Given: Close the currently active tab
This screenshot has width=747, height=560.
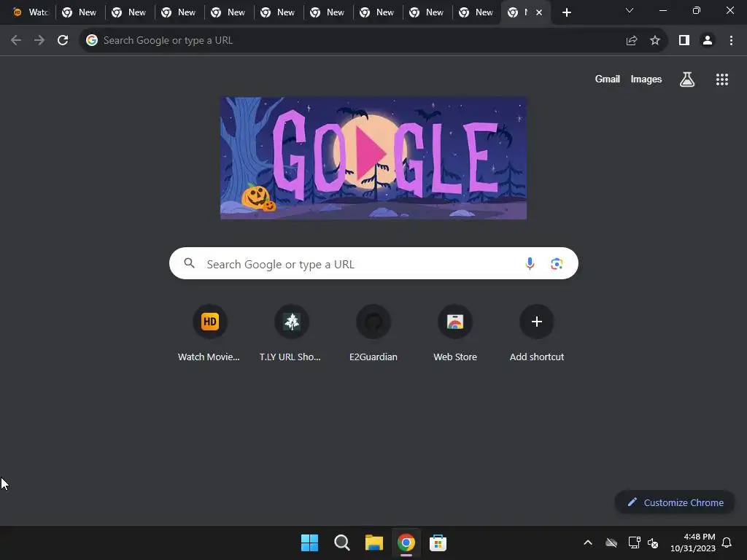Looking at the screenshot, I should click(x=539, y=13).
